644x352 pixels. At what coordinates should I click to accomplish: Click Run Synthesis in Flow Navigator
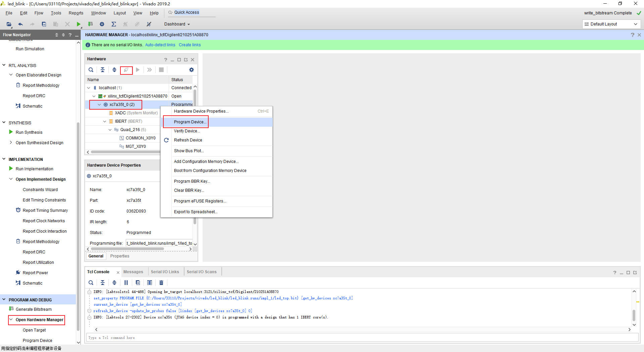click(x=29, y=132)
